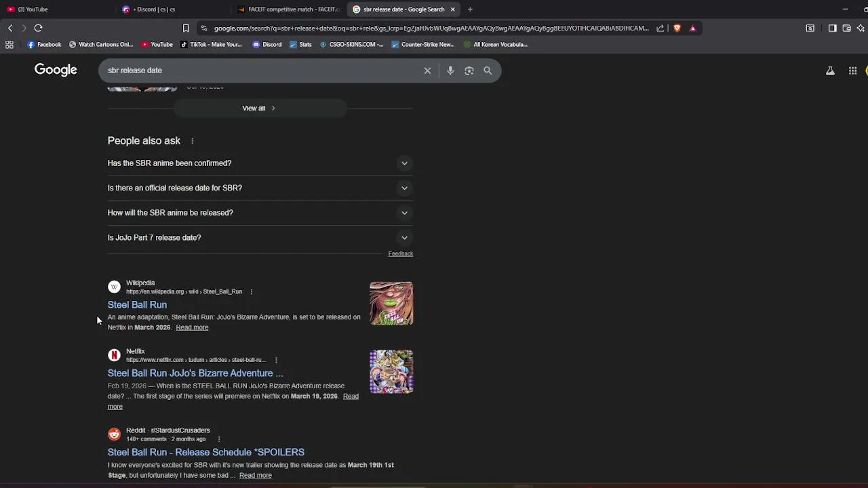Search by image with Google Lens
The height and width of the screenshot is (488, 868).
pos(469,70)
